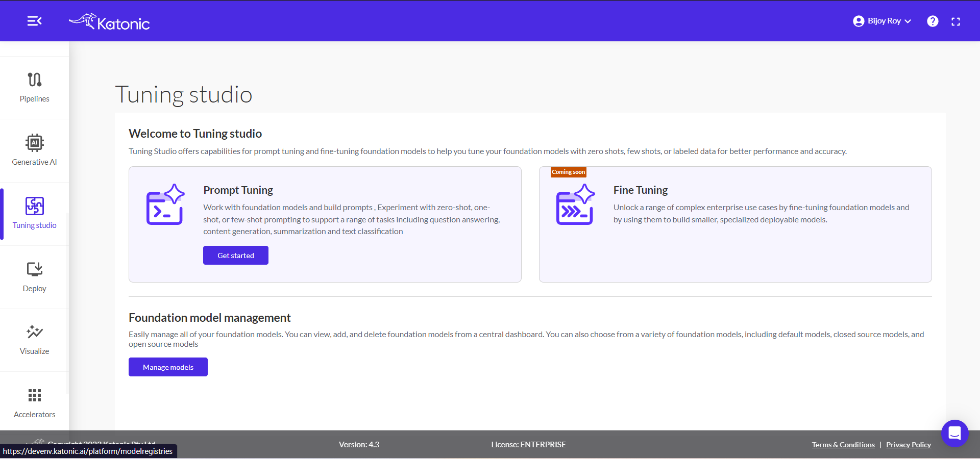Image resolution: width=980 pixels, height=459 pixels.
Task: Open Accelerators grid icon
Action: point(35,395)
